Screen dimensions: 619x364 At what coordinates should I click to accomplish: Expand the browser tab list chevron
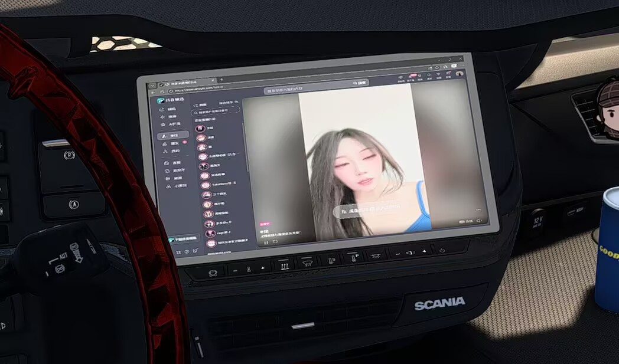153,85
